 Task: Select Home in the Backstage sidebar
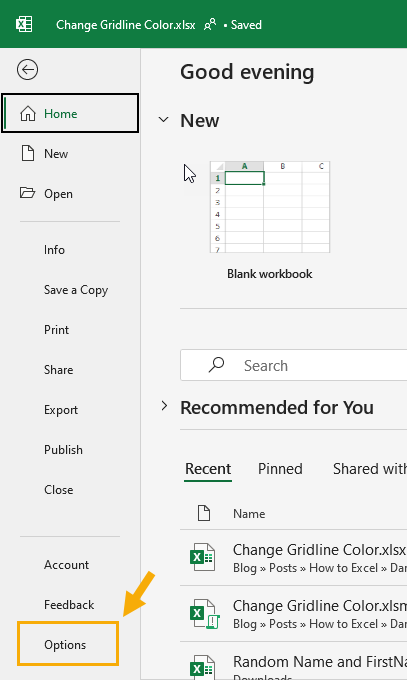(70, 114)
